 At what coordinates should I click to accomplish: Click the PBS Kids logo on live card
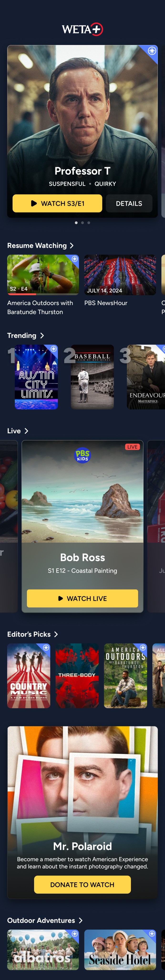coord(82,455)
